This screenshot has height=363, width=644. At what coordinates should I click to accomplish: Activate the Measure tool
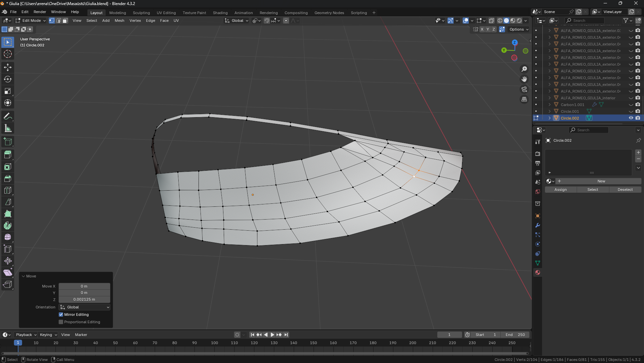click(x=8, y=128)
